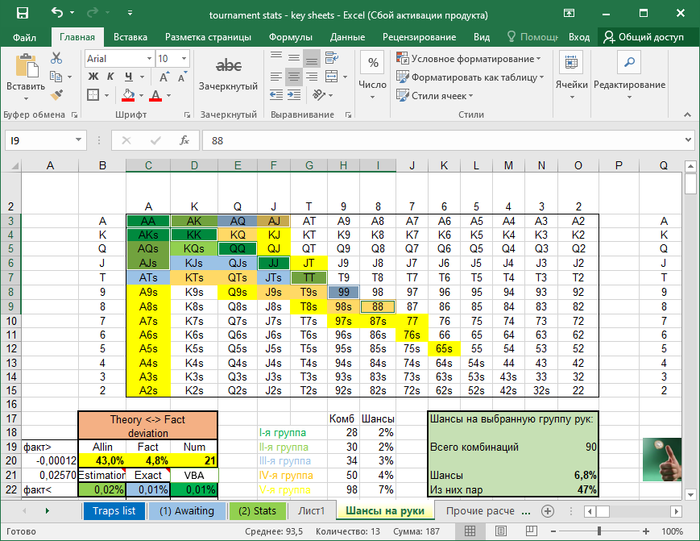Toggle align text left
The height and width of the screenshot is (541, 700).
(276, 76)
